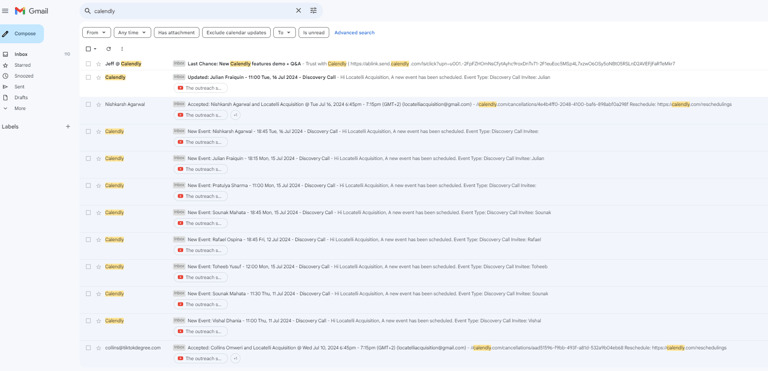
Task: Tick checkbox for Nishkarsh Agarwal accepted email
Action: coord(88,104)
